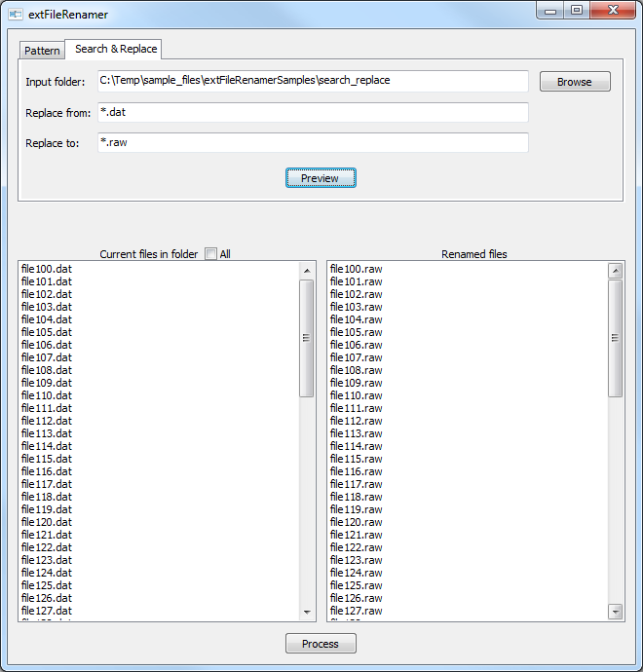Image resolution: width=643 pixels, height=672 pixels.
Task: Click up arrow of renamed files scrollbar
Action: pyautogui.click(x=616, y=271)
